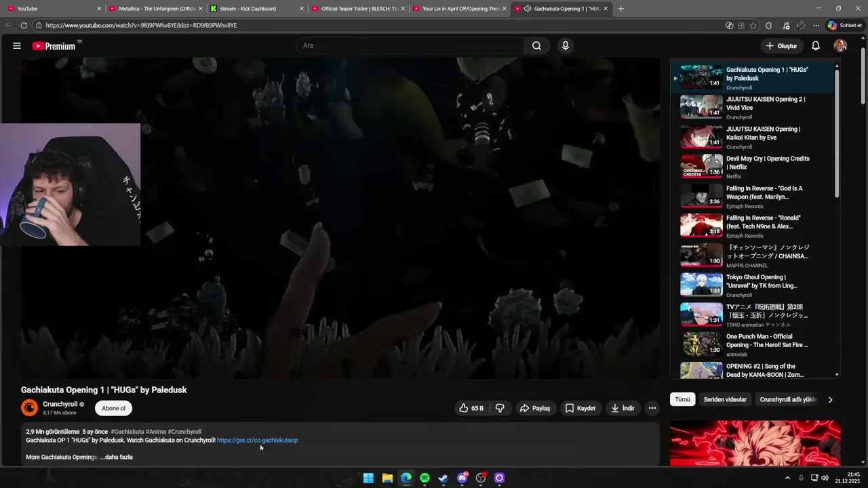Select 'Crunchyroll adlı yükle' filter chip
Screen dimensions: 868x488
pos(788,400)
